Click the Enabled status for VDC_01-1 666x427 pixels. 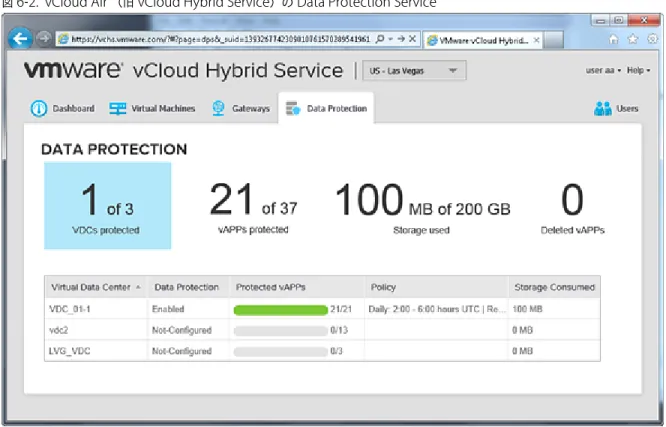tap(168, 309)
